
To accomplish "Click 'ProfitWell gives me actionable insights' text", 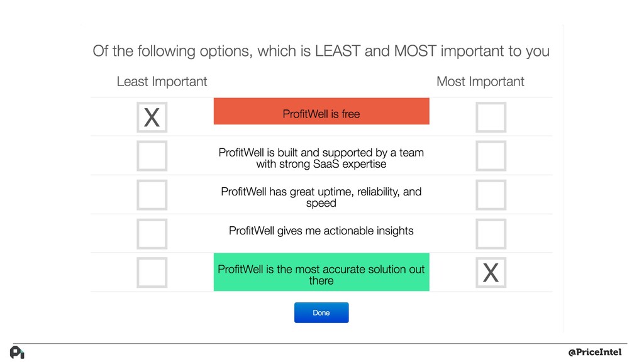I will (321, 231).
